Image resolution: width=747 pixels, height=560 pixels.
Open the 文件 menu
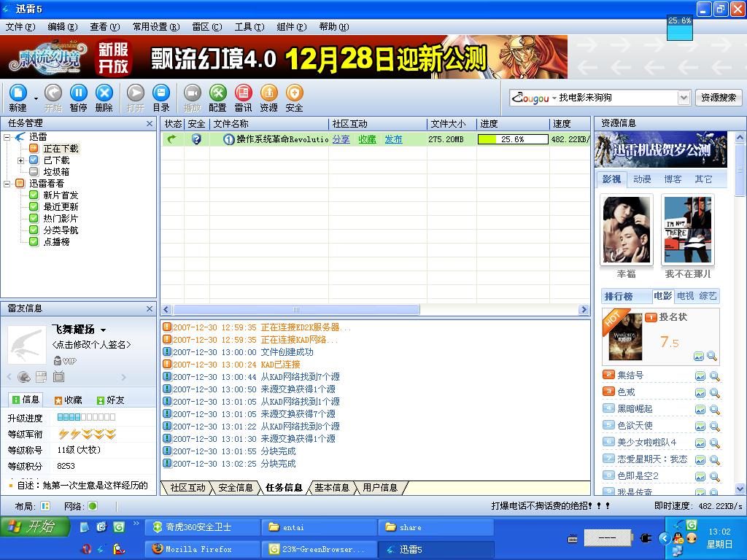(x=20, y=27)
